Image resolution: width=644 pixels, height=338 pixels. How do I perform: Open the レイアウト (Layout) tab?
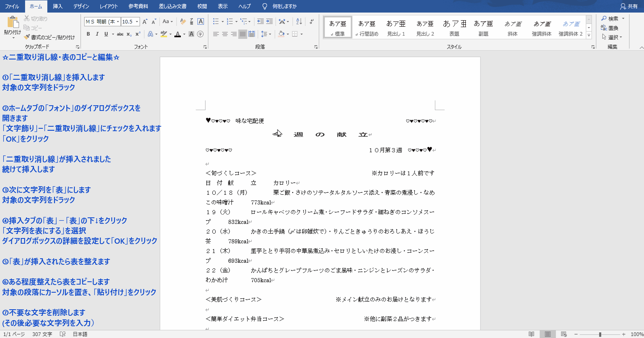(109, 6)
